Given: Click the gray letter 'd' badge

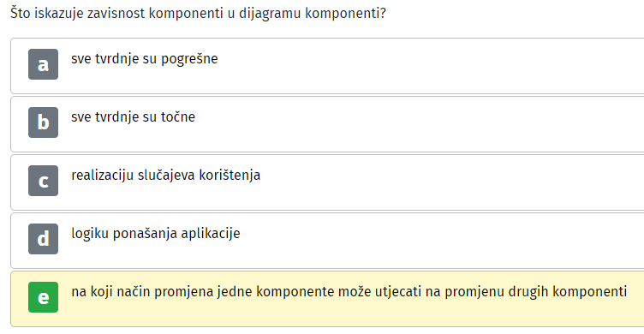Looking at the screenshot, I should [43, 239].
